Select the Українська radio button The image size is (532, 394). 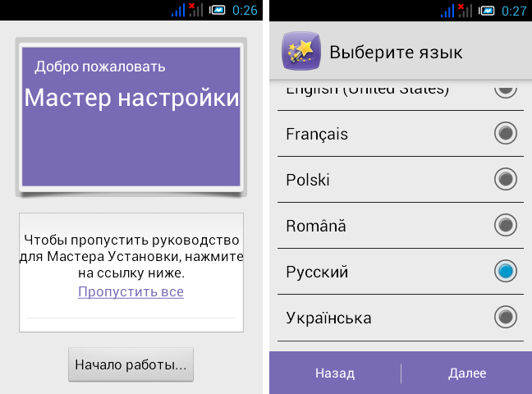click(506, 317)
